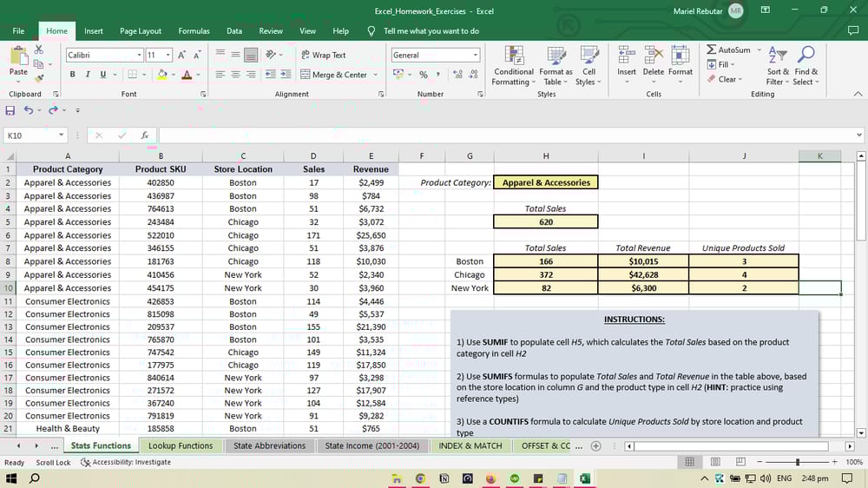868x488 pixels.
Task: Click the Borders icon
Action: 132,74
